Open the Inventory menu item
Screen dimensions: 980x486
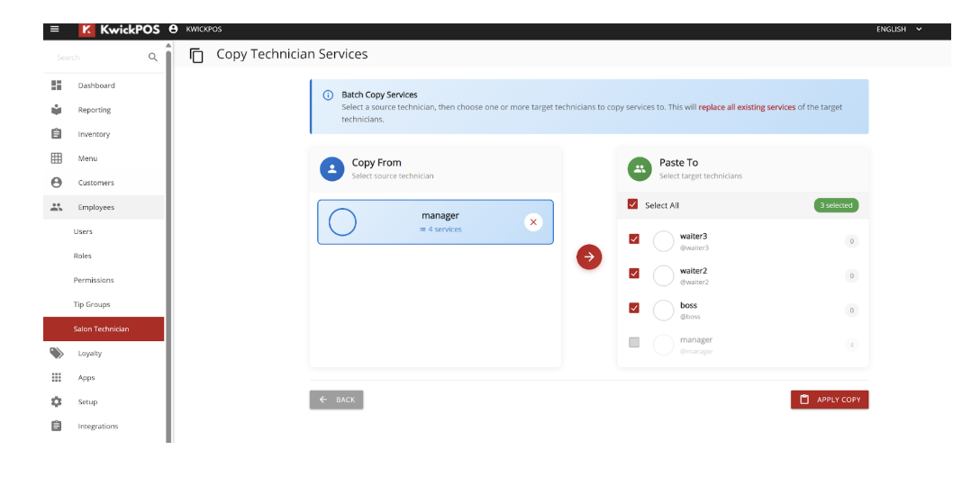104,134
